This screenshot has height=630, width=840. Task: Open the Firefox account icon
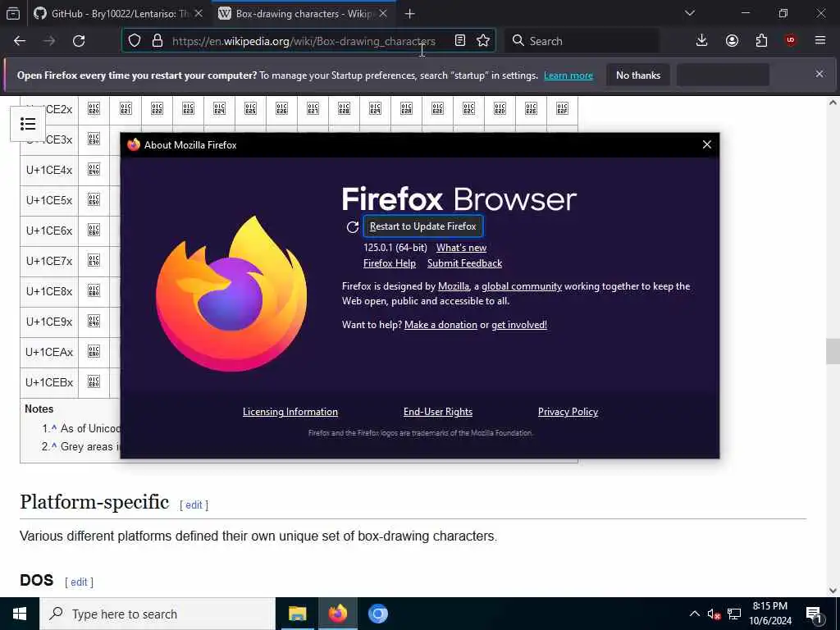[732, 41]
